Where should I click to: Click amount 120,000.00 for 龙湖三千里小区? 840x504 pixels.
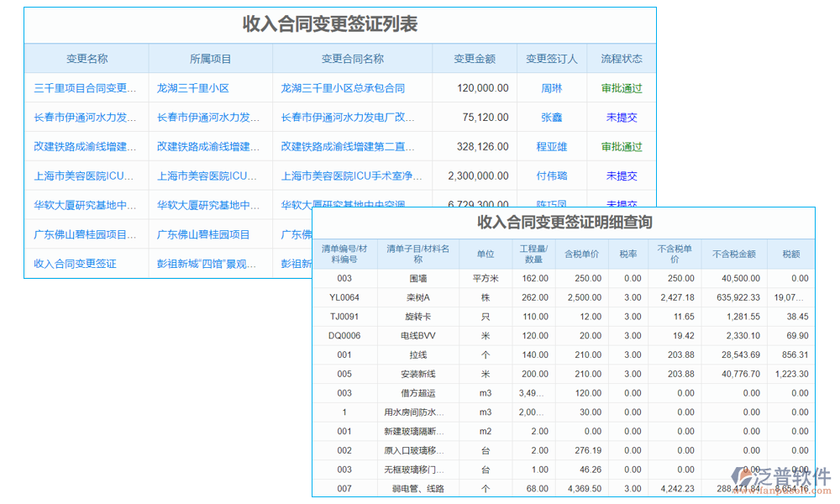coord(475,87)
